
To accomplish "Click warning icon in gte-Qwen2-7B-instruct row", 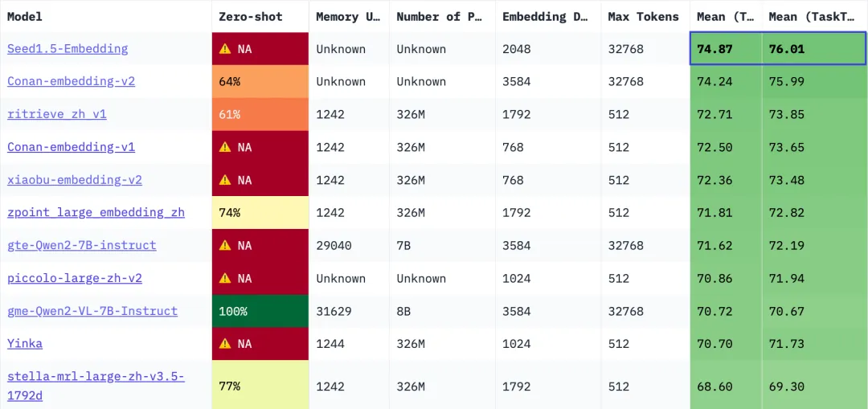I will (225, 245).
